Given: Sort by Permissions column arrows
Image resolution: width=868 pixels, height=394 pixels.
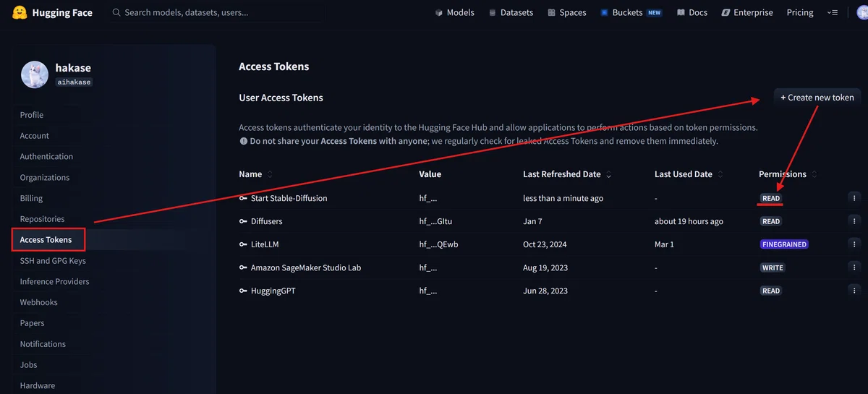Looking at the screenshot, I should tap(814, 174).
